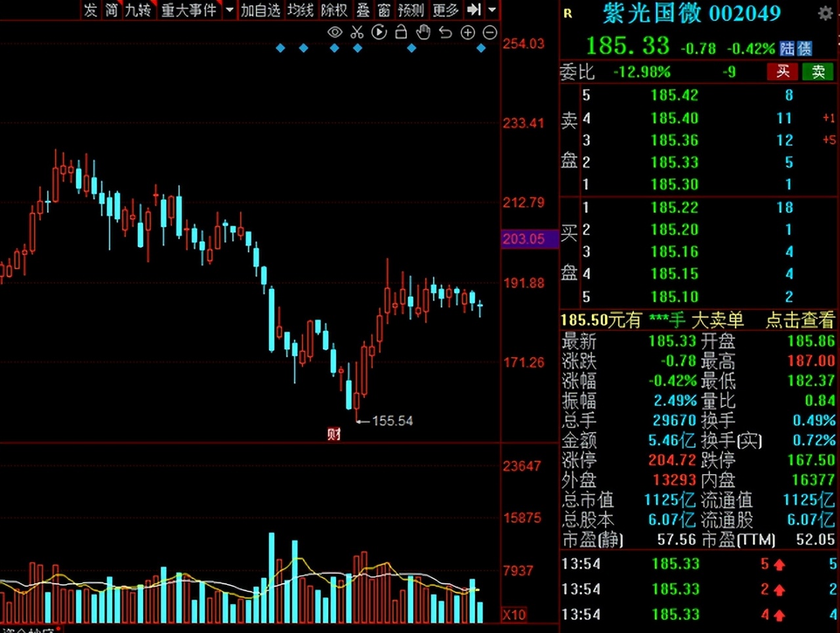
Task: Click the 窗 window tool
Action: pyautogui.click(x=385, y=10)
